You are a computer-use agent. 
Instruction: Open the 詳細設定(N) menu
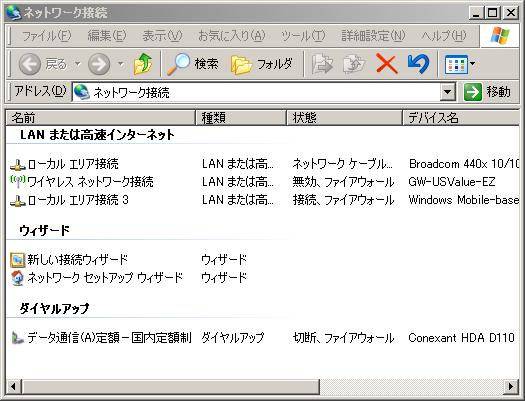coord(373,35)
